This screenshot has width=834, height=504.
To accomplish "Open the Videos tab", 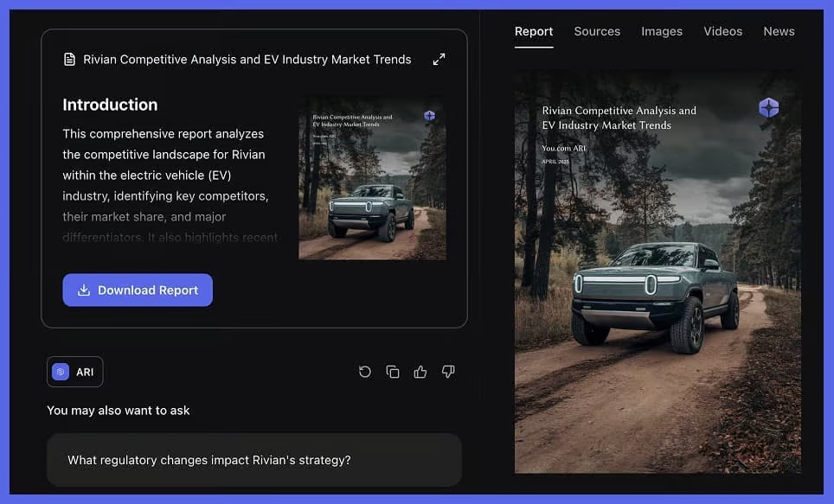I will (x=723, y=31).
